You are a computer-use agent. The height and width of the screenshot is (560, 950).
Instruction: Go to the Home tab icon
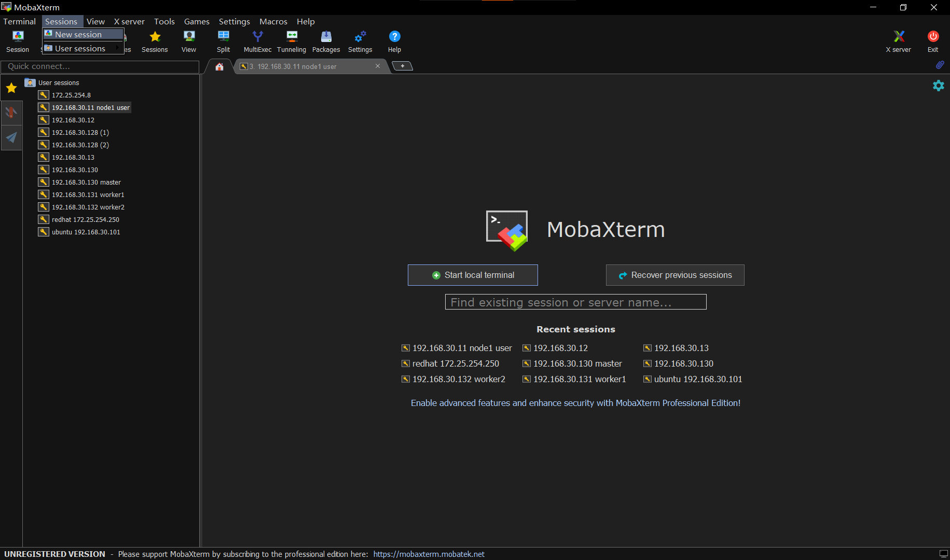(x=219, y=66)
